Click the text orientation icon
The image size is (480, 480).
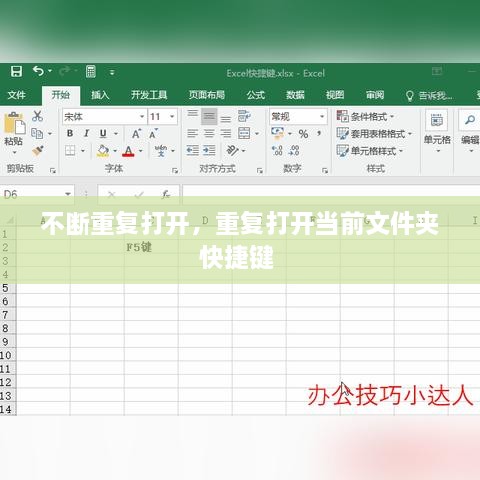coord(232,151)
